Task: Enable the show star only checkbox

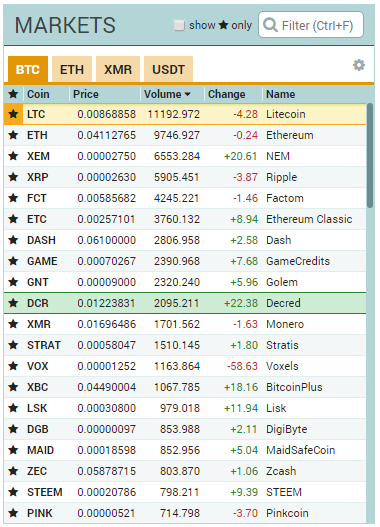Action: click(x=179, y=25)
